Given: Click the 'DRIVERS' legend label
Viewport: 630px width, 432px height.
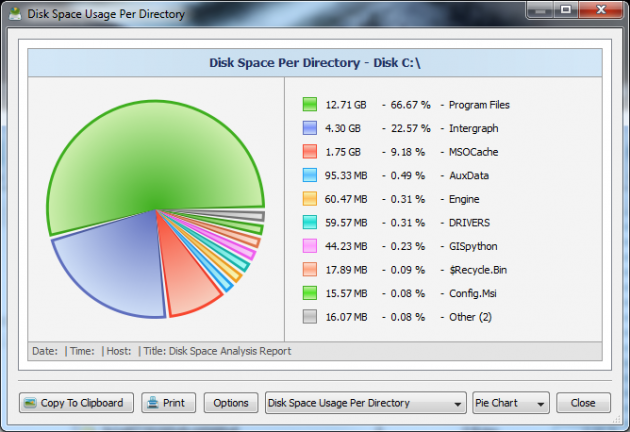Looking at the screenshot, I should pos(469,223).
